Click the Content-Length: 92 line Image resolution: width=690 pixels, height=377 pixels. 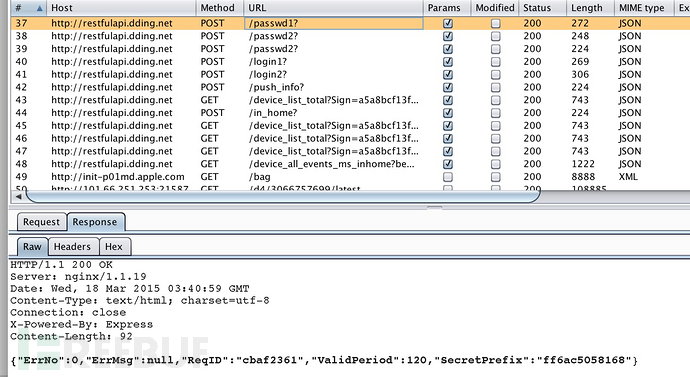71,336
